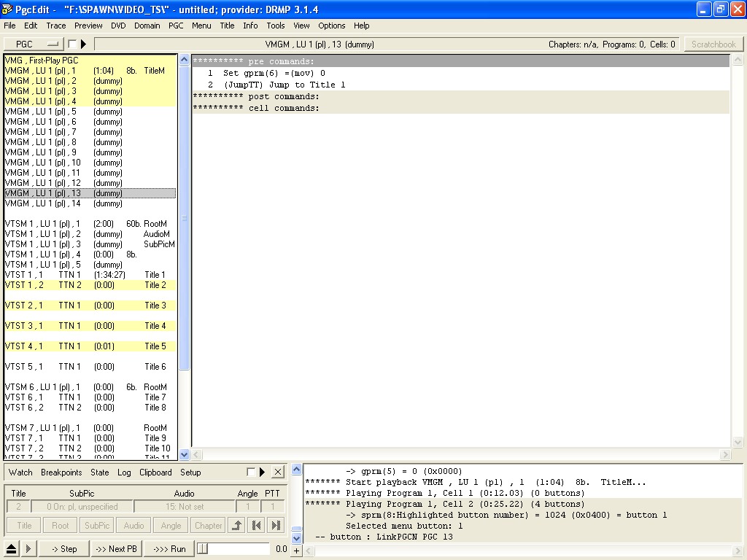
Task: Open the PGC menu in menu bar
Action: [x=176, y=26]
